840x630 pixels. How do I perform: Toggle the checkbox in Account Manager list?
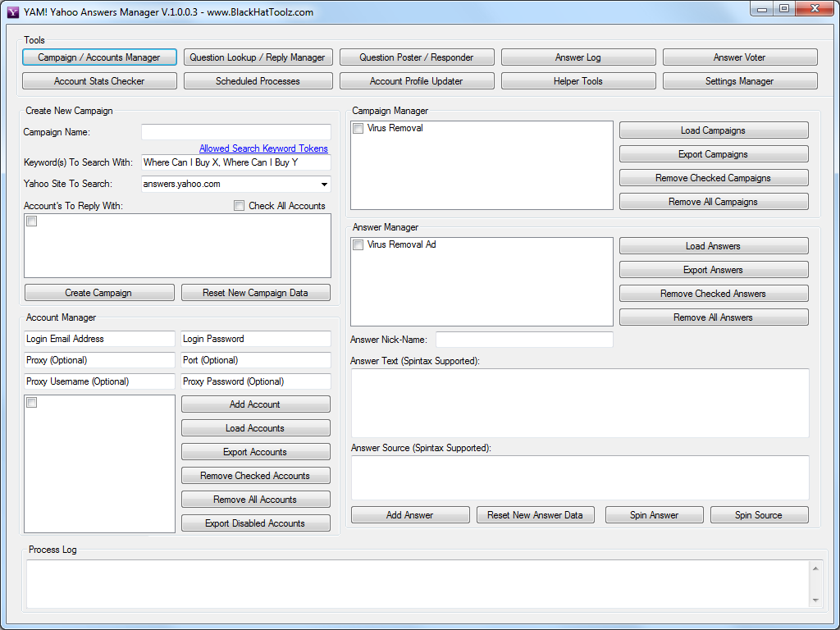click(32, 402)
